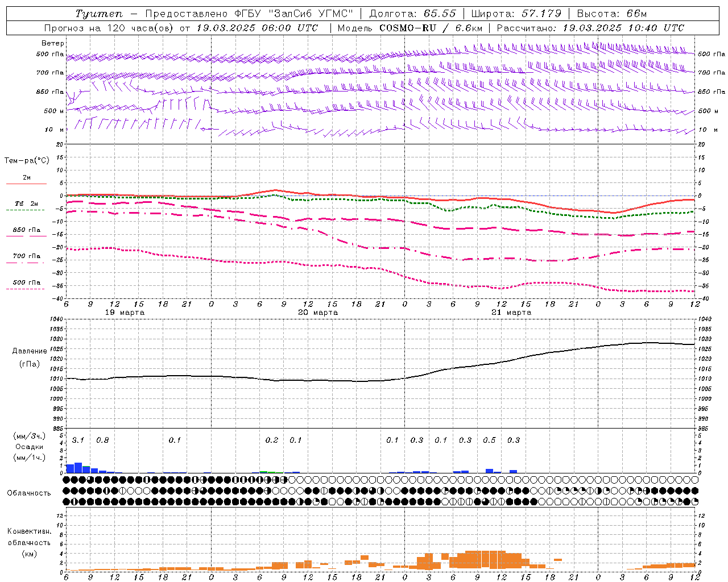Screen dimensions: 728x582
Task: Click temperature legend entry "850 гПа"
Action: tap(27, 230)
